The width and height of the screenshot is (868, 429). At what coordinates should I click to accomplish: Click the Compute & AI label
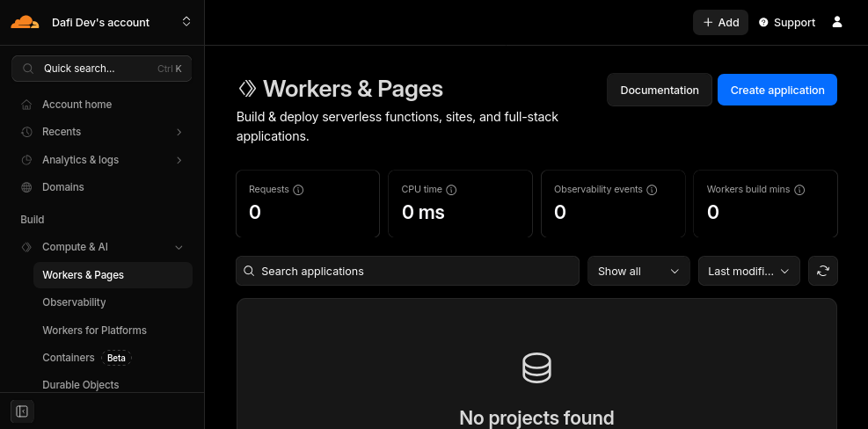pyautogui.click(x=76, y=247)
